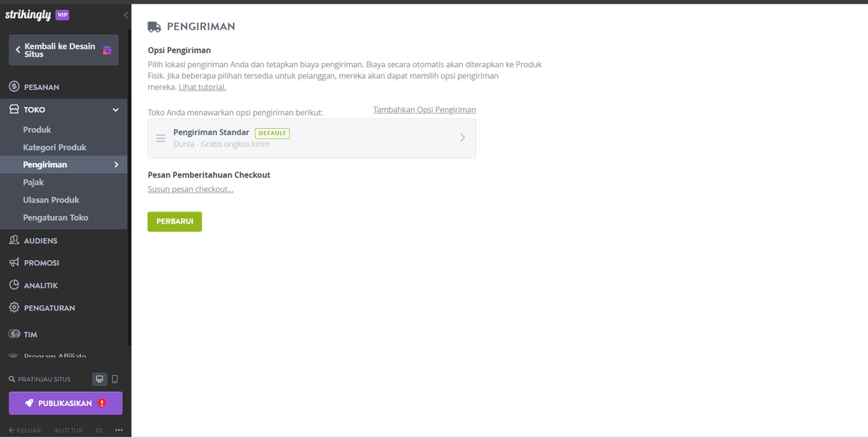This screenshot has height=438, width=868.
Task: Click Tambahkan Opsi Pengiriman link
Action: pos(424,110)
